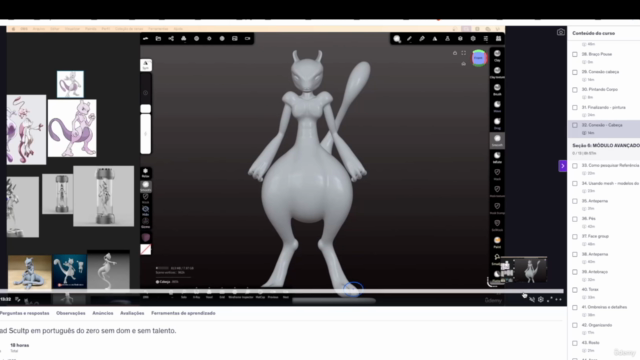Open the Settings gear icon in Nomad toolbar
The image size is (640, 360).
point(473,39)
